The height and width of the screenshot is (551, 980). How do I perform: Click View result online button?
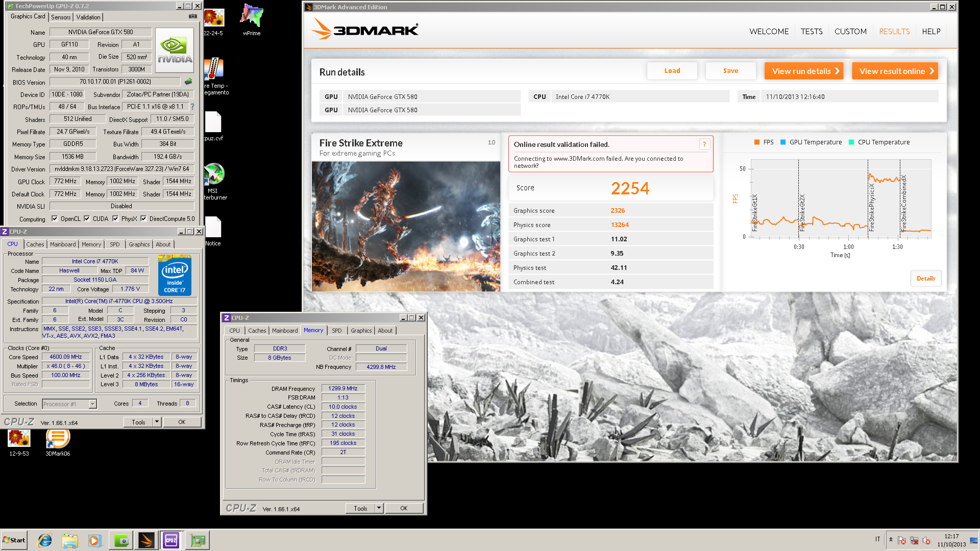tap(895, 71)
